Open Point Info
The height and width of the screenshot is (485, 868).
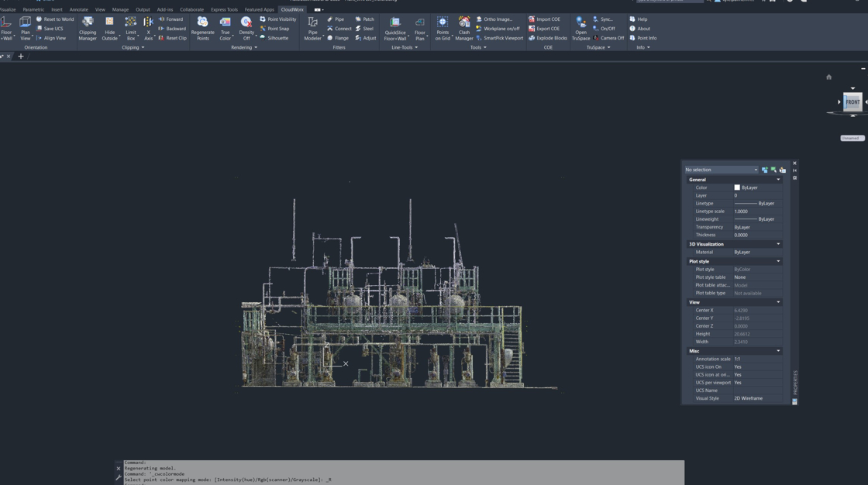(642, 38)
